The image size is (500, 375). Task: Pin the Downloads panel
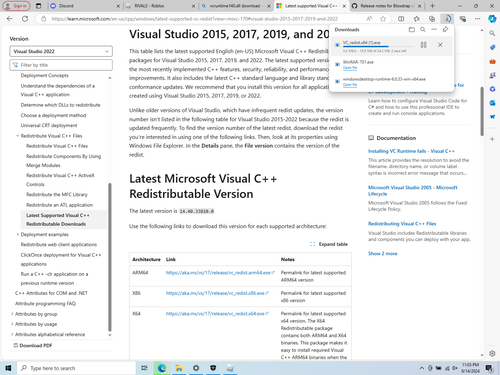445,30
